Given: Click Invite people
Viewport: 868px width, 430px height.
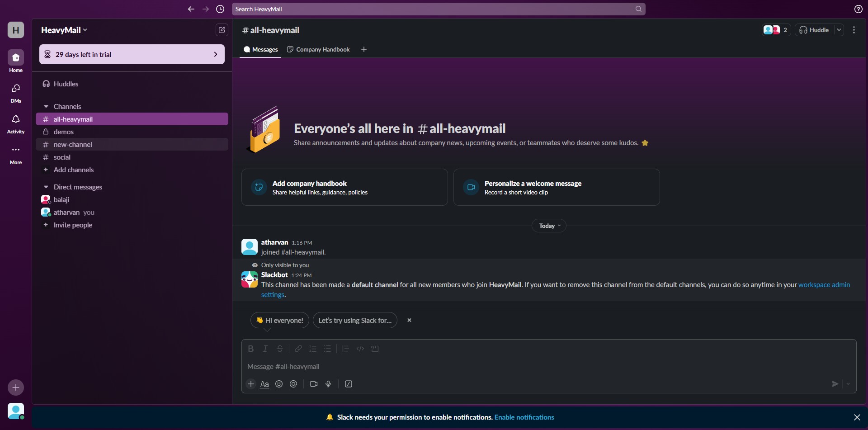Looking at the screenshot, I should (132, 225).
